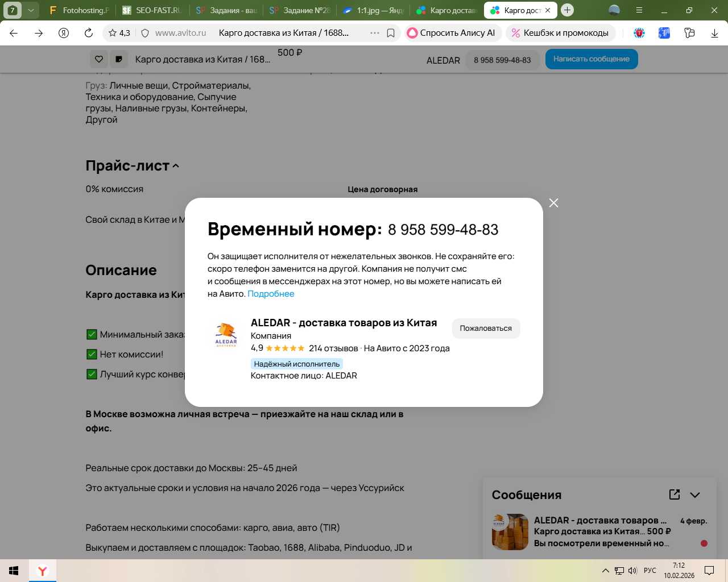Collapse the Сообщения panel
Screen dimensions: 728x582
tap(695, 495)
